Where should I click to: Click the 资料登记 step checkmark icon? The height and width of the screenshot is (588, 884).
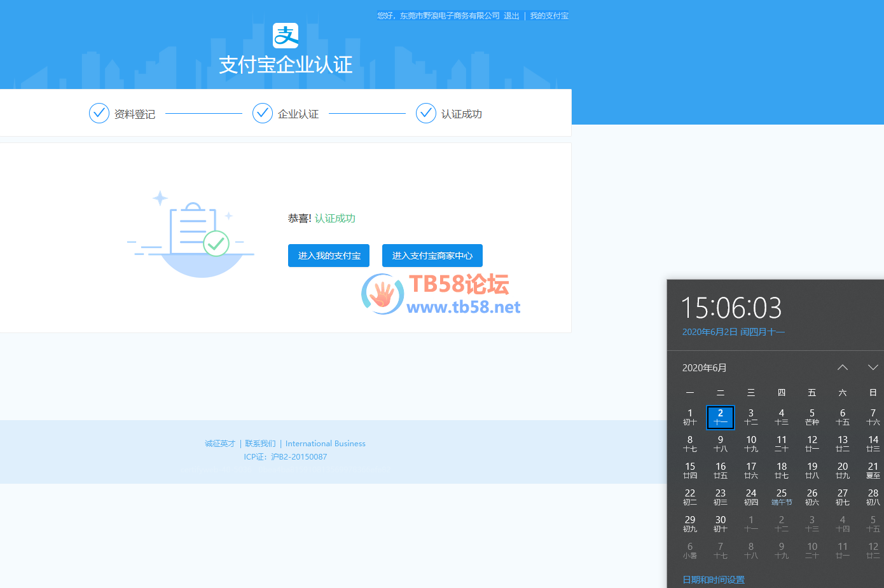tap(99, 113)
